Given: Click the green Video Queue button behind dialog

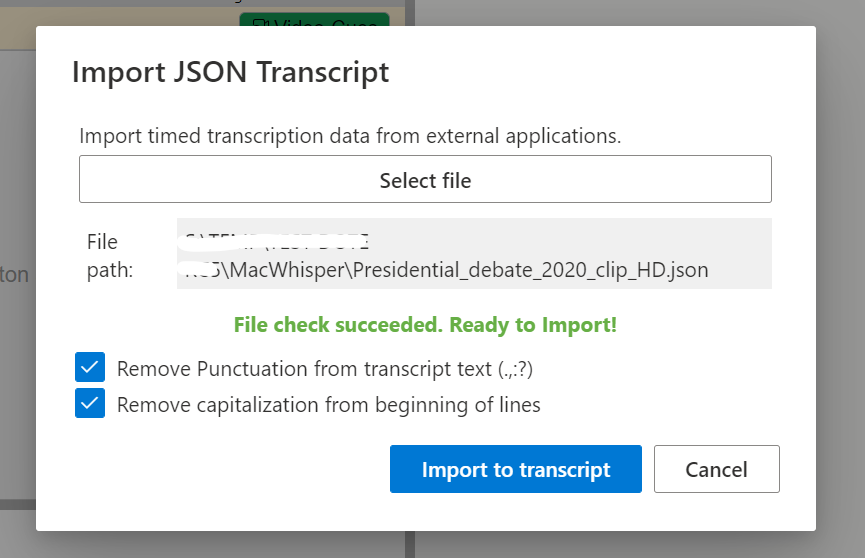Looking at the screenshot, I should (314, 20).
